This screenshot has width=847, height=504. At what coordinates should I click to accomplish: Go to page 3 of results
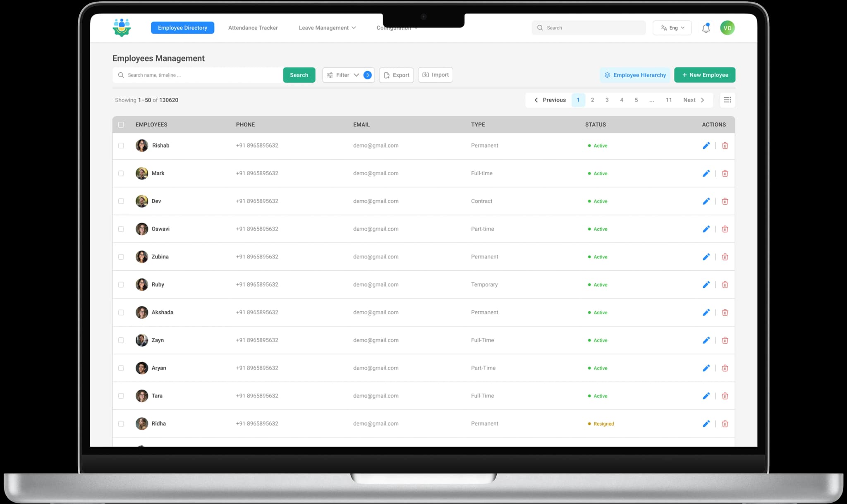pos(607,100)
